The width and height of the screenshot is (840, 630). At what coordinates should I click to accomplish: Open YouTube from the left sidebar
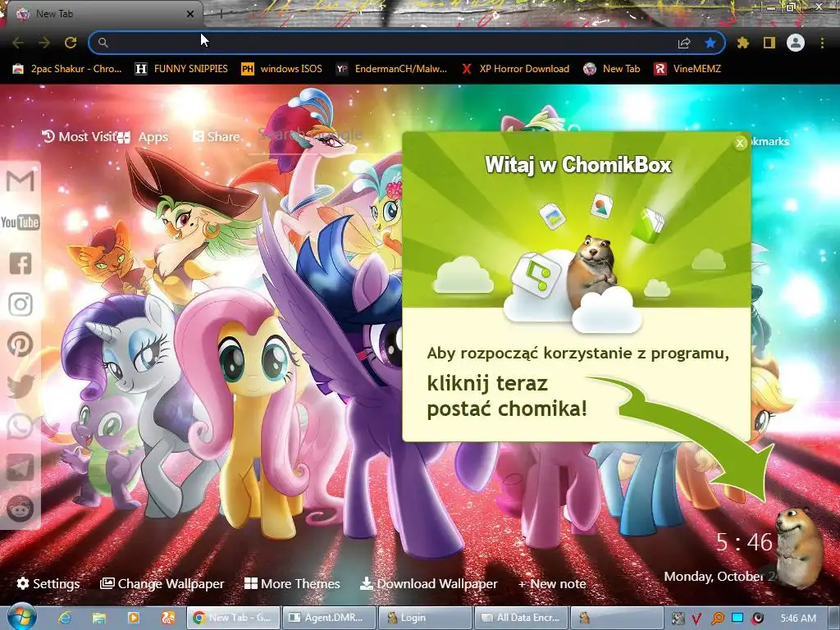(21, 221)
